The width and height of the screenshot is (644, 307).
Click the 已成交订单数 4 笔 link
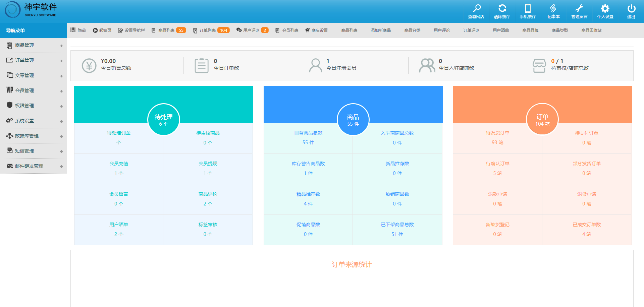pos(587,230)
